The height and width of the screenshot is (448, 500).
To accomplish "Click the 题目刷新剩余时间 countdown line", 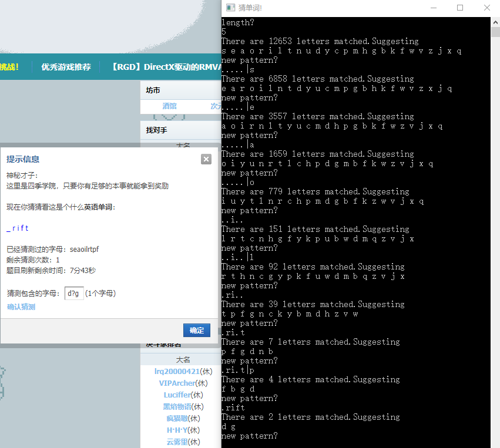I will point(51,271).
